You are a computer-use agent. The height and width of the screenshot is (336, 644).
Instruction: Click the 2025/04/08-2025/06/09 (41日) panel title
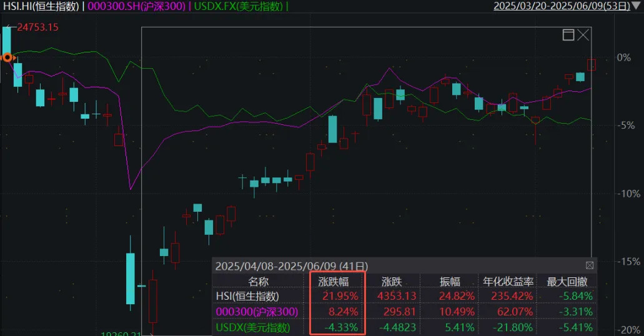pyautogui.click(x=292, y=266)
